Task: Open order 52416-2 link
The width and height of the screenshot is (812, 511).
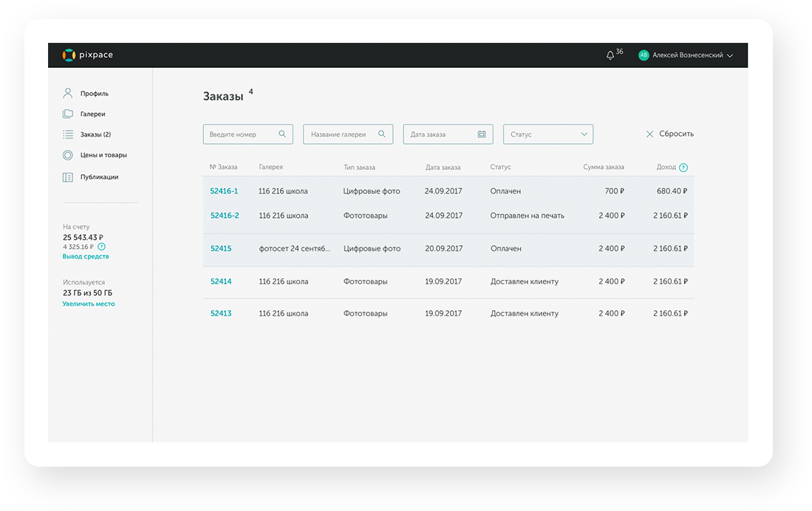Action: point(224,216)
